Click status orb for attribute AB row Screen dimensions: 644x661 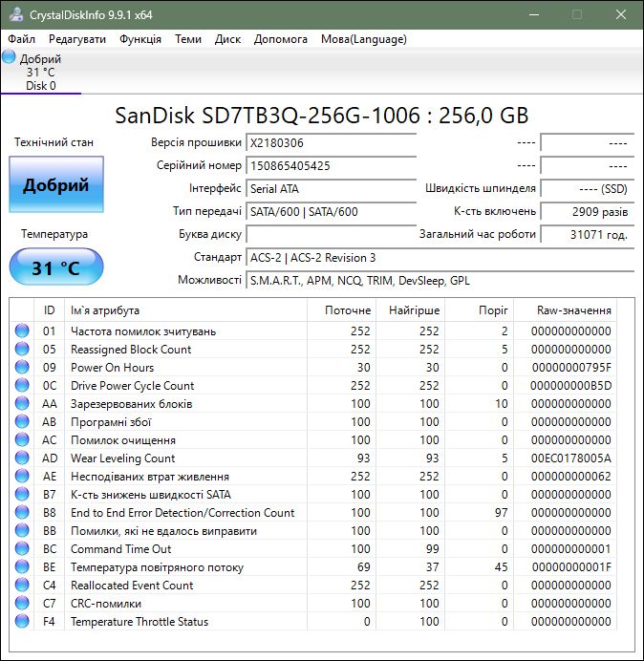pyautogui.click(x=22, y=421)
